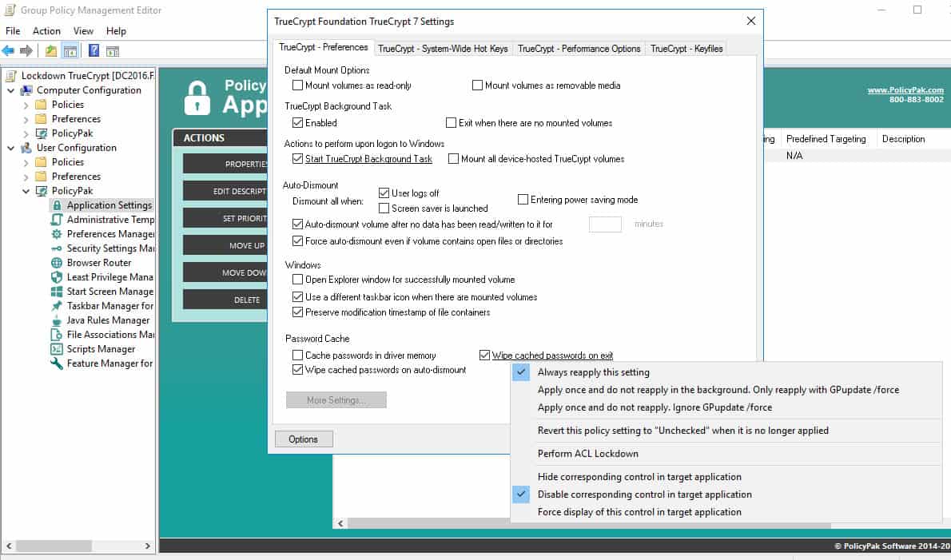Toggle Start TrueCrypt Background Task checkbox
The width and height of the screenshot is (951, 560).
pos(297,159)
